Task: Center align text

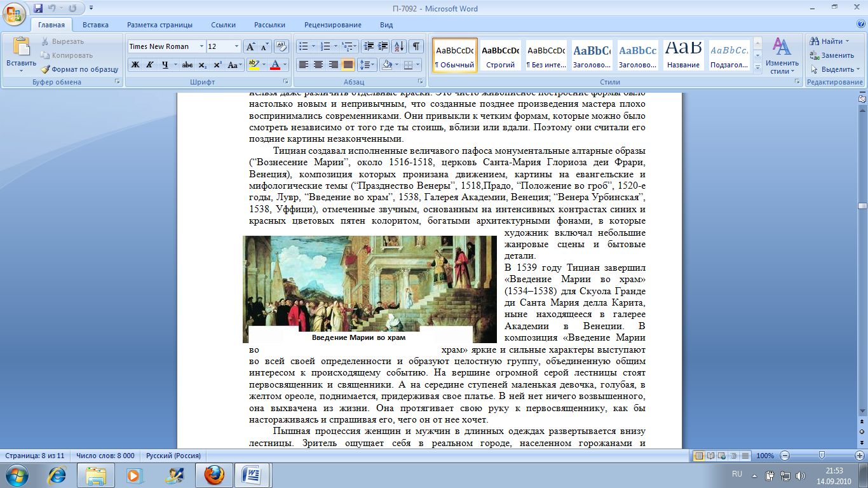Action: coord(318,65)
